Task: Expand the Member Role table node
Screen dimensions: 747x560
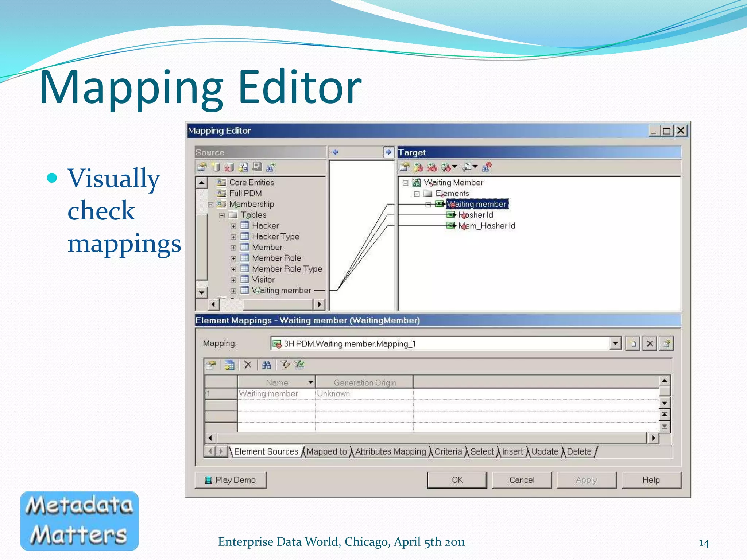Action: click(x=233, y=258)
